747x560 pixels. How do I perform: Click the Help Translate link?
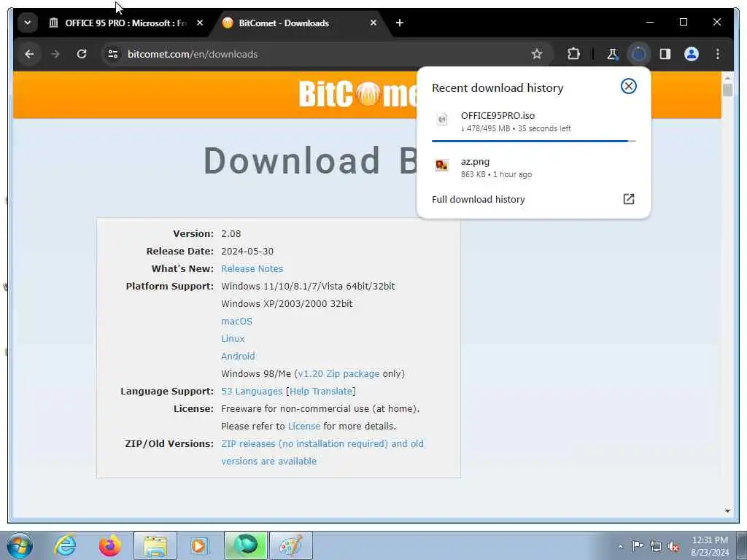pyautogui.click(x=321, y=392)
